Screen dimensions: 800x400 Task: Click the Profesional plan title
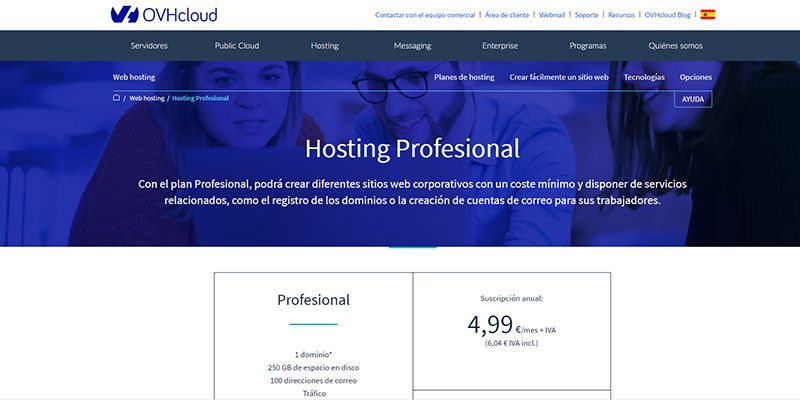[x=313, y=299]
